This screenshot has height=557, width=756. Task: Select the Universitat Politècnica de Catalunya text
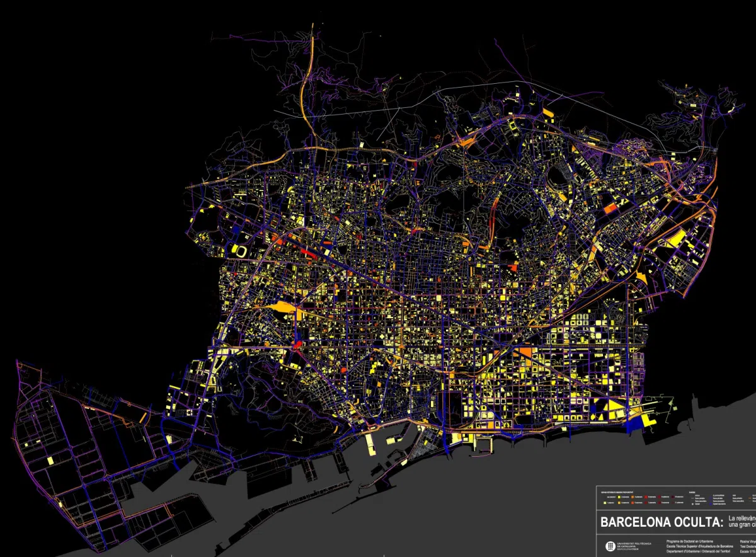pyautogui.click(x=634, y=546)
